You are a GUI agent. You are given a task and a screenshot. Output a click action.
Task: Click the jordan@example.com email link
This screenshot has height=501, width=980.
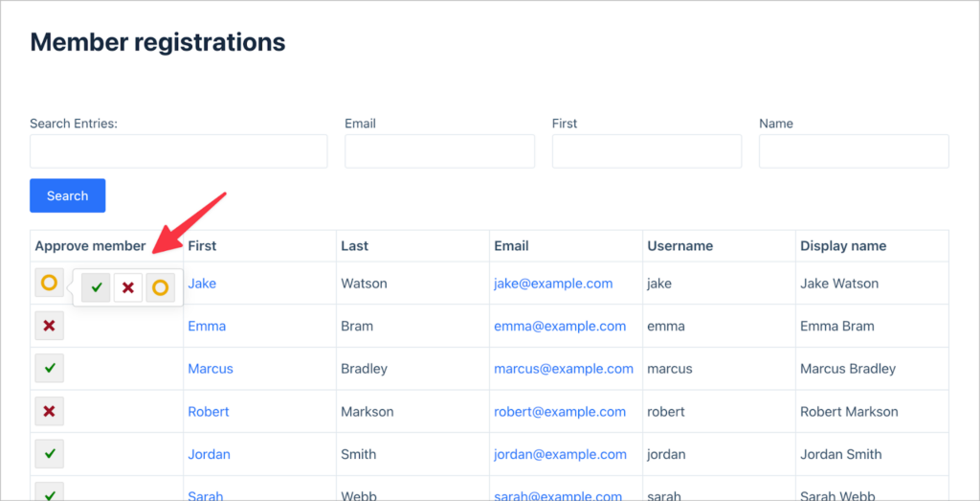click(559, 454)
